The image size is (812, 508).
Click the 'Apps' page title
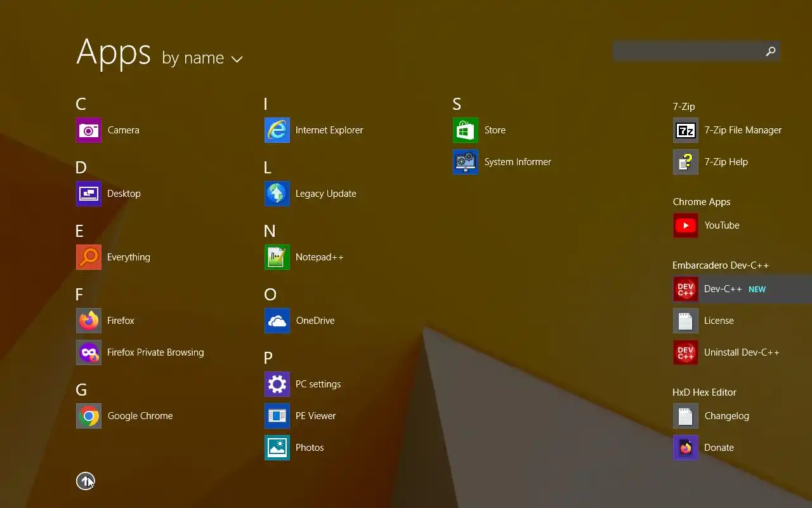click(114, 52)
